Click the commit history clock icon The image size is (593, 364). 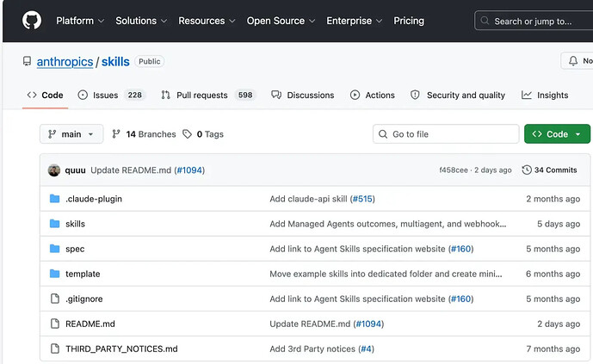[x=527, y=170]
